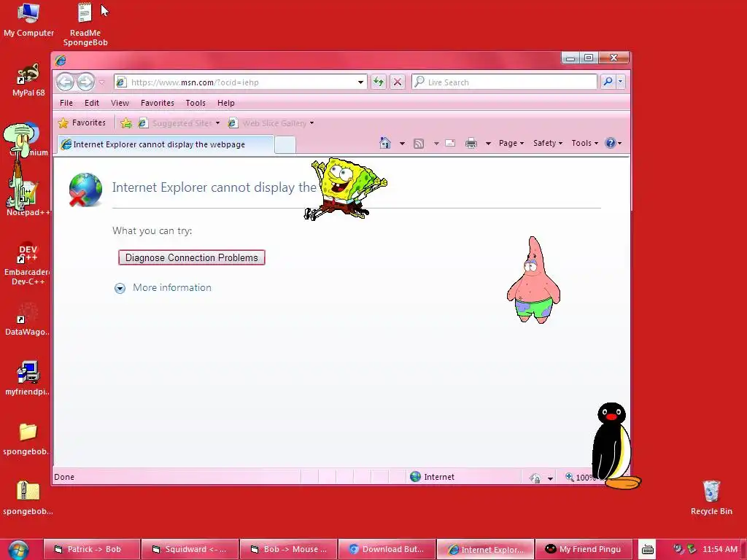Click the Recycle Bin icon

(x=711, y=497)
